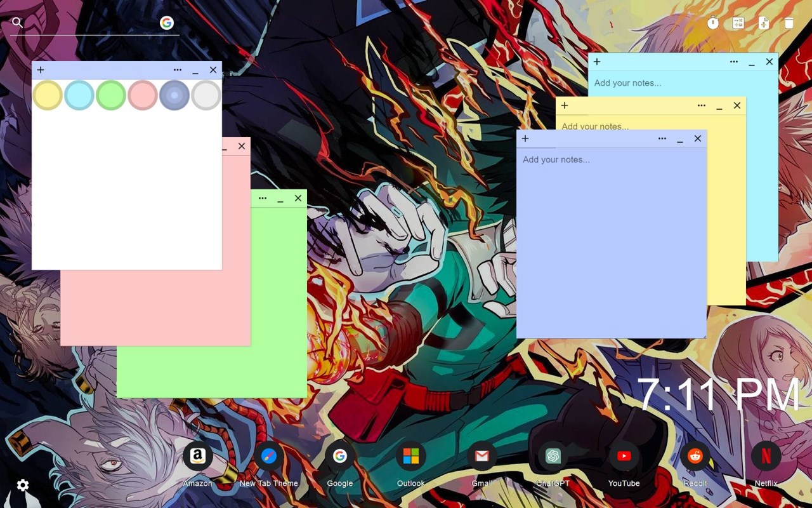Open three-dot menu on cyan note
The height and width of the screenshot is (508, 812).
coord(734,62)
